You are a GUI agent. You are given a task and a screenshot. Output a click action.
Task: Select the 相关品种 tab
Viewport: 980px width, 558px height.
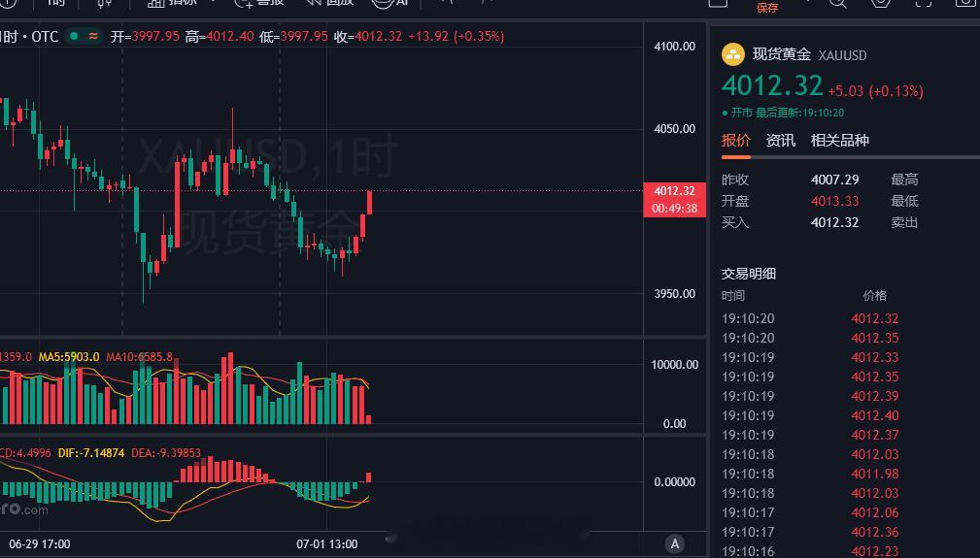pyautogui.click(x=839, y=140)
